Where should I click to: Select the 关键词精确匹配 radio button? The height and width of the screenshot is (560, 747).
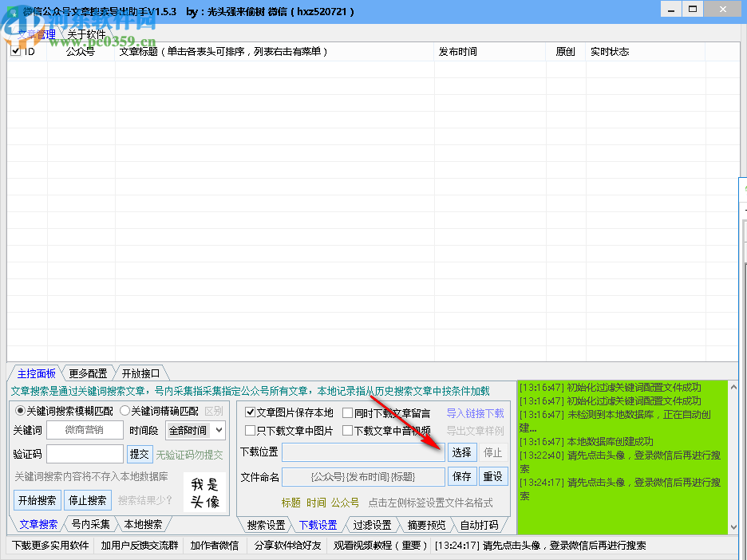point(125,411)
